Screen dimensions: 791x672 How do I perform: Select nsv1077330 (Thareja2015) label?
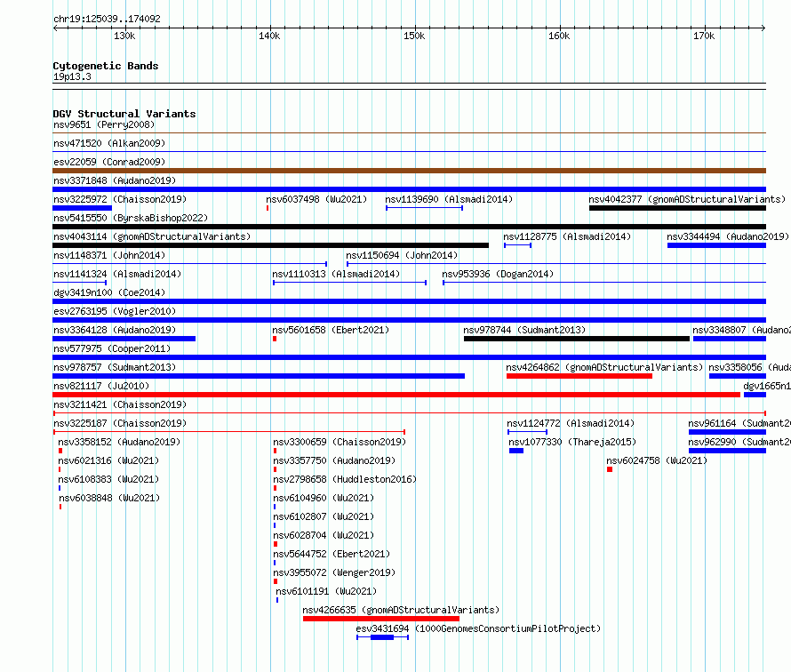(572, 442)
